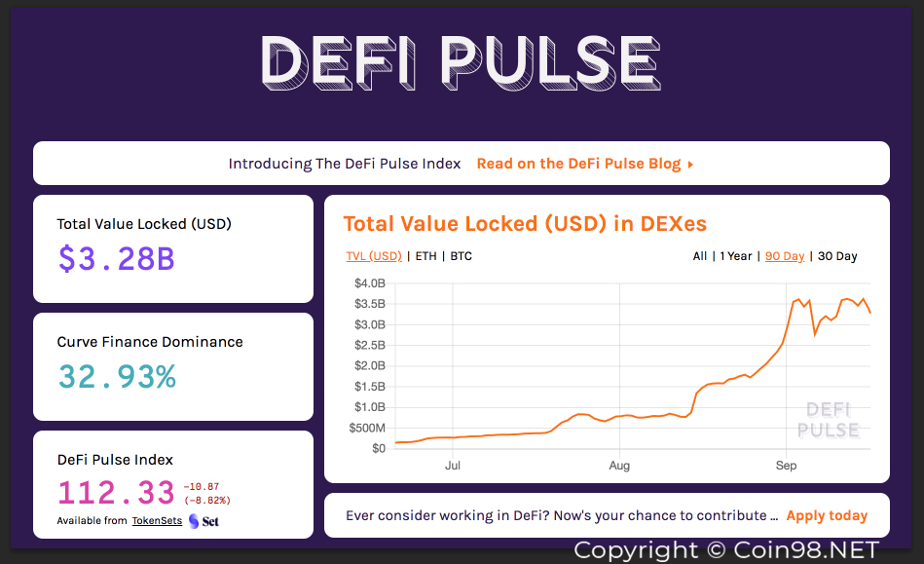This screenshot has height=564, width=924.
Task: Click the DEFI PULSE logo heading
Action: [x=461, y=63]
